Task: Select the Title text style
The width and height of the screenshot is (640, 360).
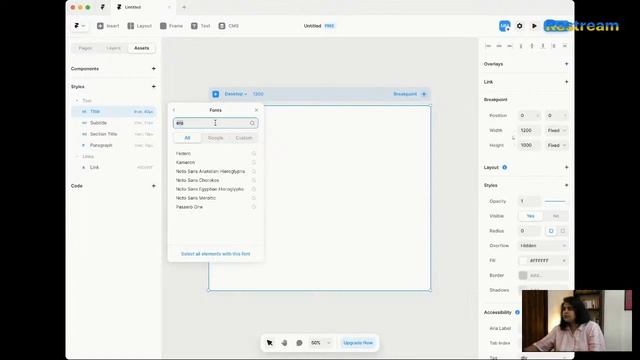Action: pos(113,111)
